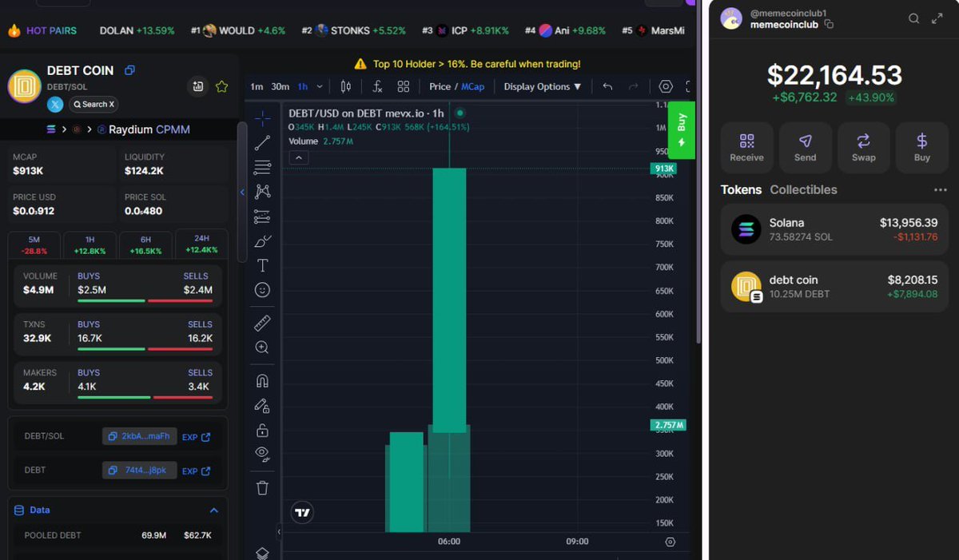The height and width of the screenshot is (560, 959).
Task: Select the text annotation tool
Action: pyautogui.click(x=262, y=265)
